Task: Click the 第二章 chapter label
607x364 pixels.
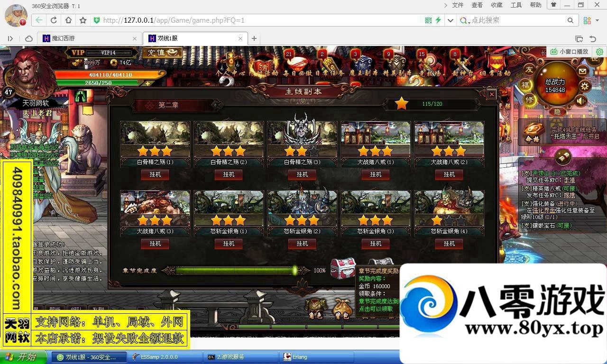Action: pos(168,105)
